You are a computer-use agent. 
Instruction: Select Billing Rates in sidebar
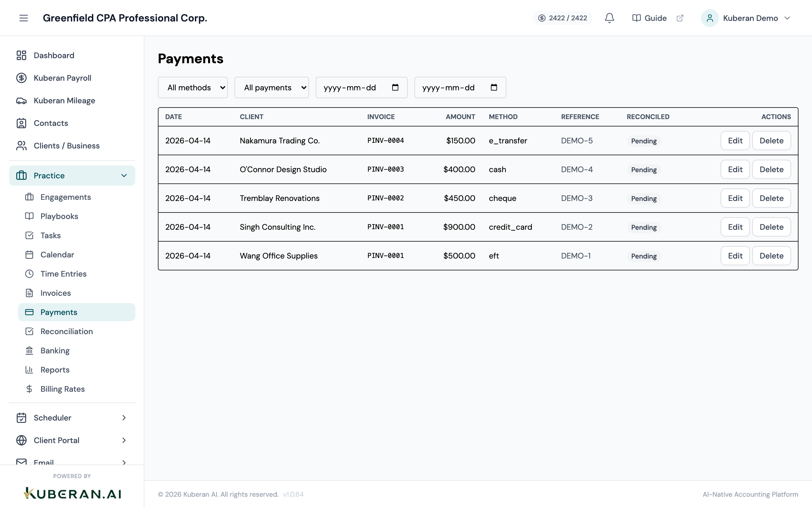pyautogui.click(x=76, y=389)
